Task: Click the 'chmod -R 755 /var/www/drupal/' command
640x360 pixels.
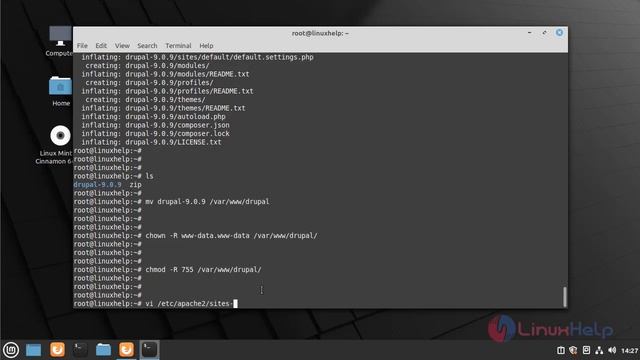Action: pyautogui.click(x=203, y=269)
